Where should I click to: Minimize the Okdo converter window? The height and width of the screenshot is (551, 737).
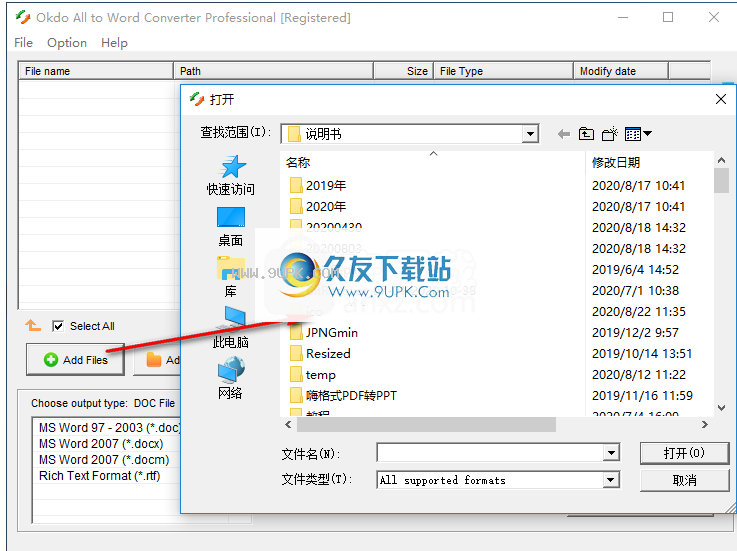(x=623, y=17)
